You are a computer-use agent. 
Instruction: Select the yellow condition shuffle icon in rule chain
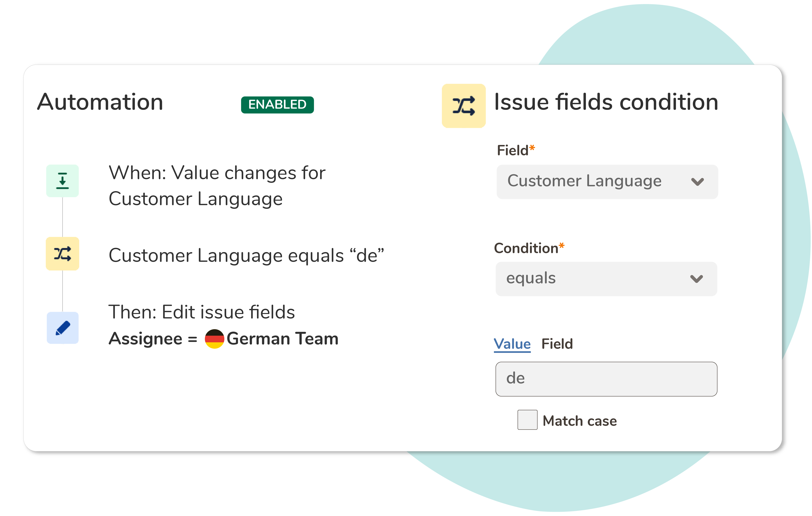(x=62, y=254)
